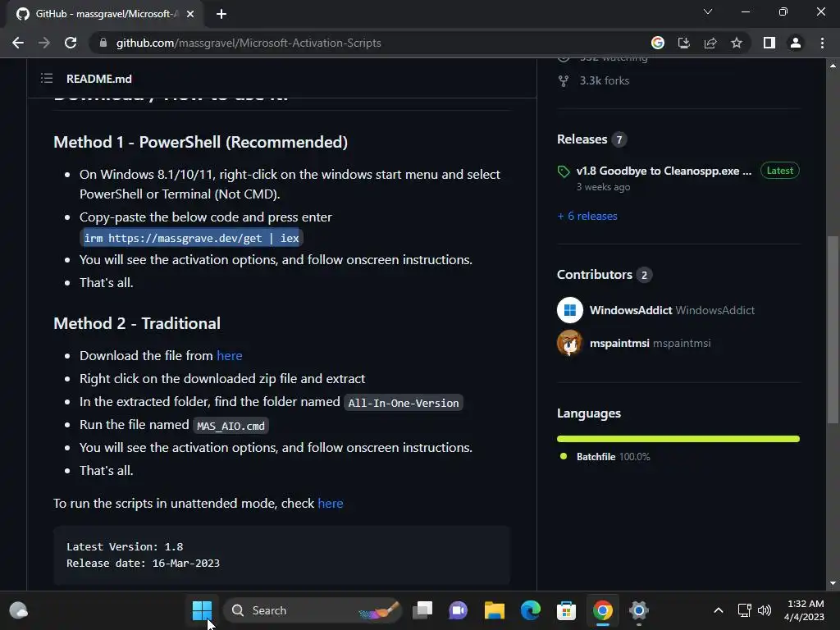Launch Microsoft Edge from taskbar
Image resolution: width=840 pixels, height=630 pixels.
(531, 610)
